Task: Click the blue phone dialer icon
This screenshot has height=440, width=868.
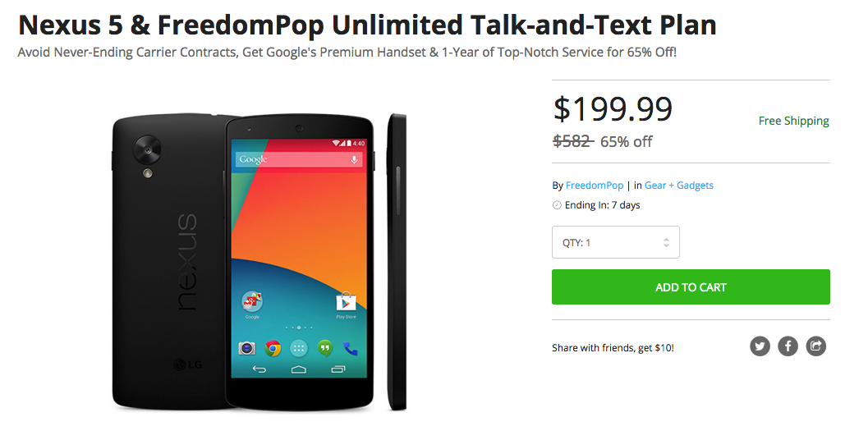Action: coord(351,348)
